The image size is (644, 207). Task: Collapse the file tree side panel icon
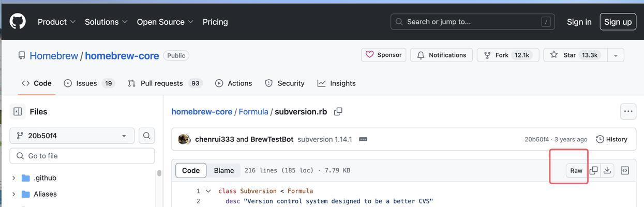pos(18,111)
